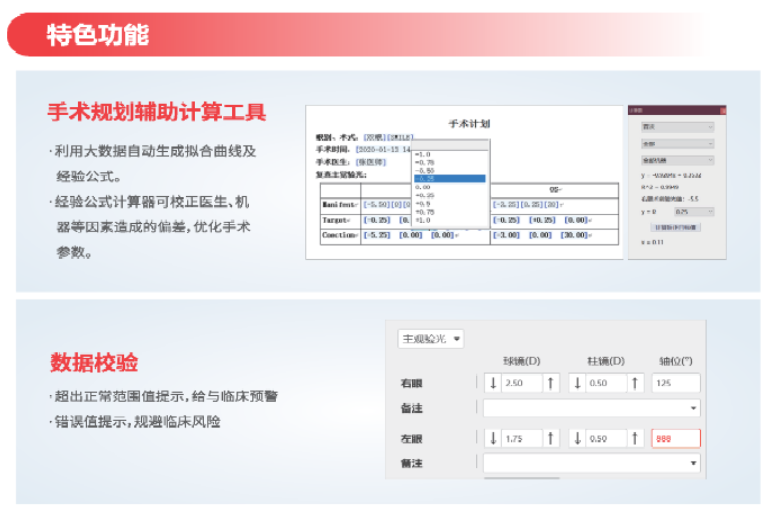Select the highlighted blue option in the dropdown list
The width and height of the screenshot is (767, 511).
point(449,179)
